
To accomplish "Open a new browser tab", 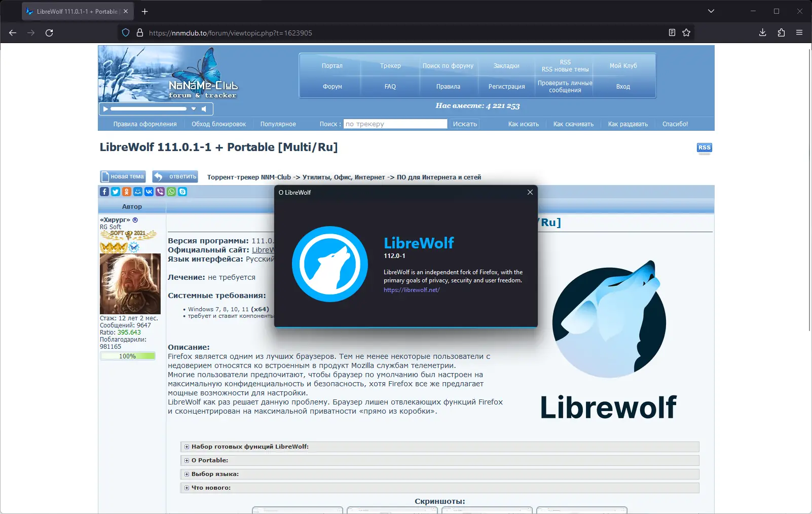I will 145,11.
